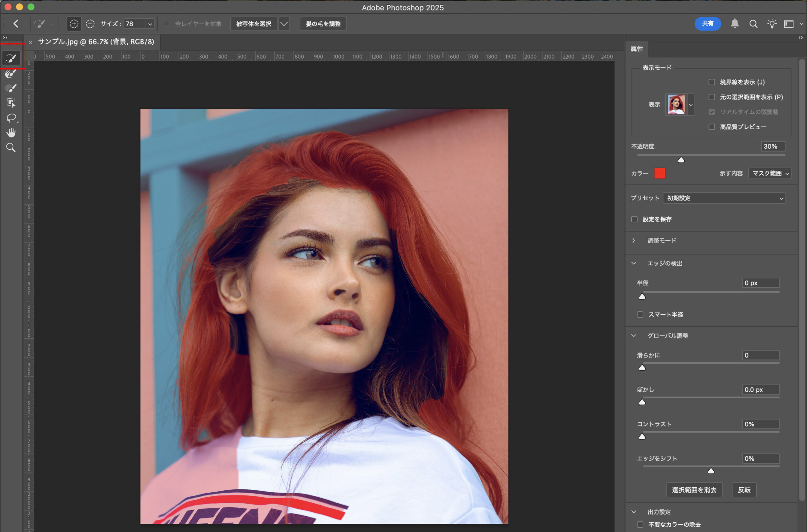Enable 不要なカラーの除去 checkbox
Image resolution: width=807 pixels, height=532 pixels.
pos(640,524)
